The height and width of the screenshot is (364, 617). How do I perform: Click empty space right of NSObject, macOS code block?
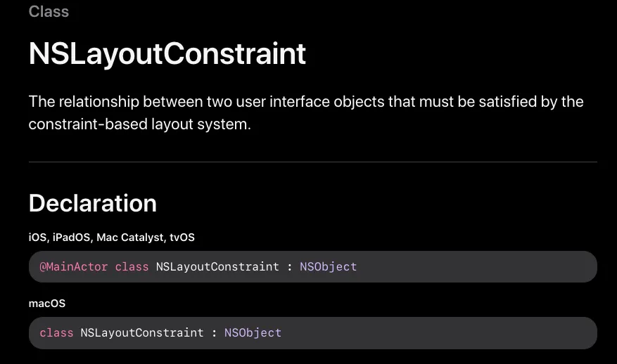click(436, 333)
